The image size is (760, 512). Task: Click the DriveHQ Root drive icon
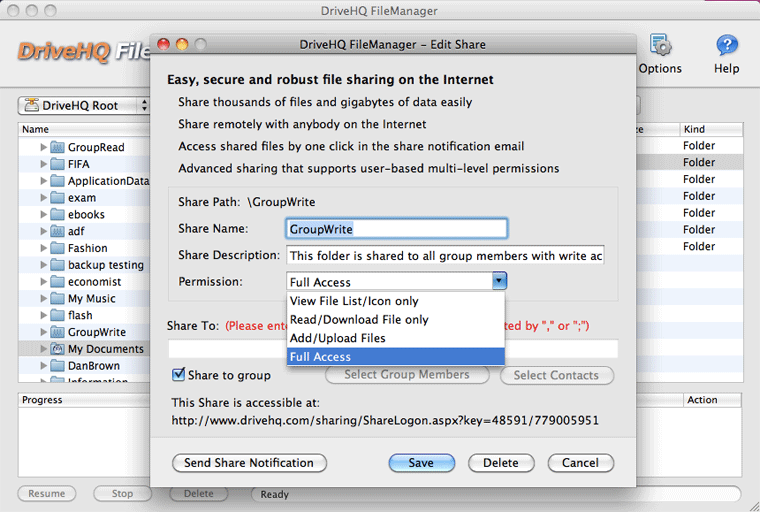pos(32,105)
